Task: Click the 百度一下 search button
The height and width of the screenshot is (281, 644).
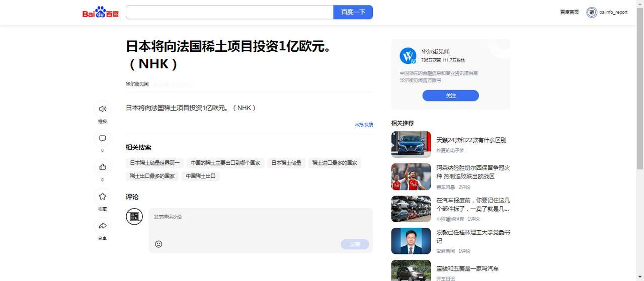Action: coord(353,12)
